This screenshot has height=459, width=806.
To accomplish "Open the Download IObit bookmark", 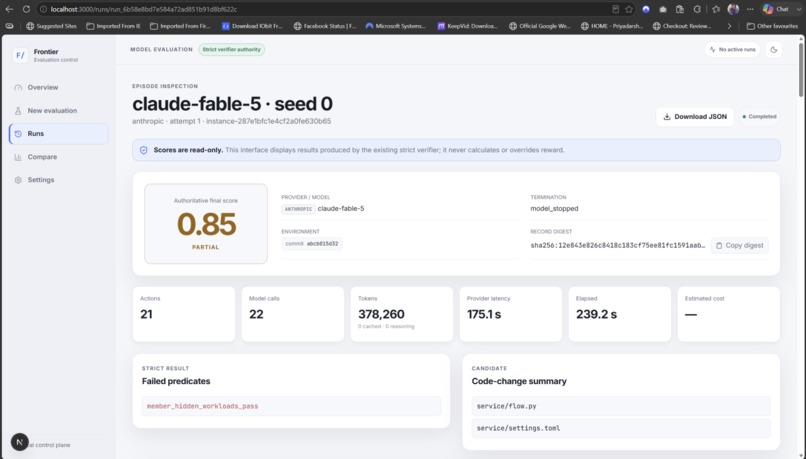I will [252, 26].
